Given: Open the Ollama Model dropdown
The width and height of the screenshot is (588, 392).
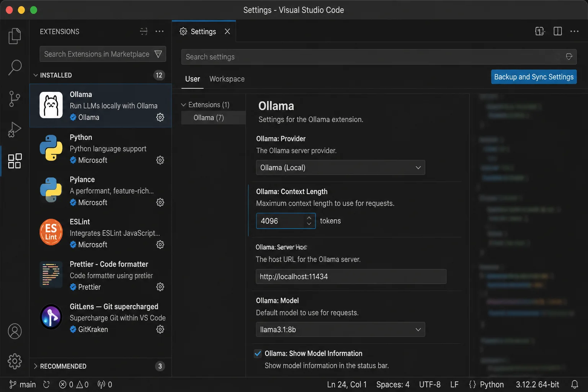Looking at the screenshot, I should coord(340,329).
